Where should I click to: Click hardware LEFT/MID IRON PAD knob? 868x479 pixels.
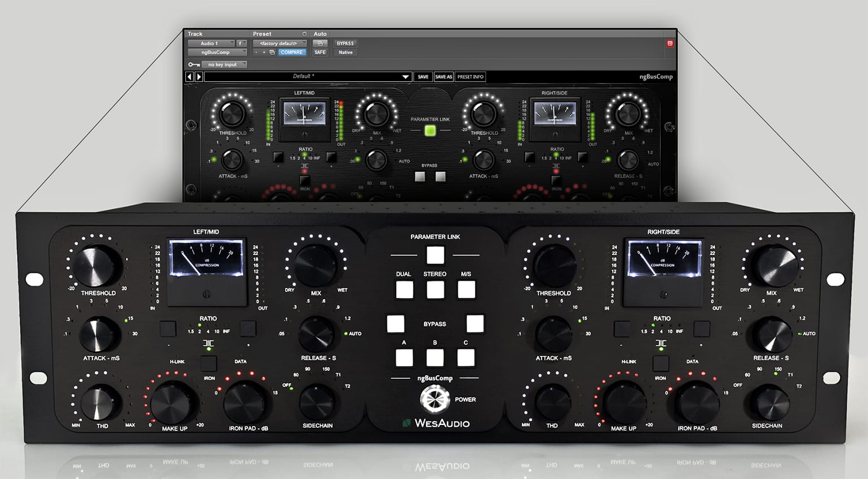246,403
